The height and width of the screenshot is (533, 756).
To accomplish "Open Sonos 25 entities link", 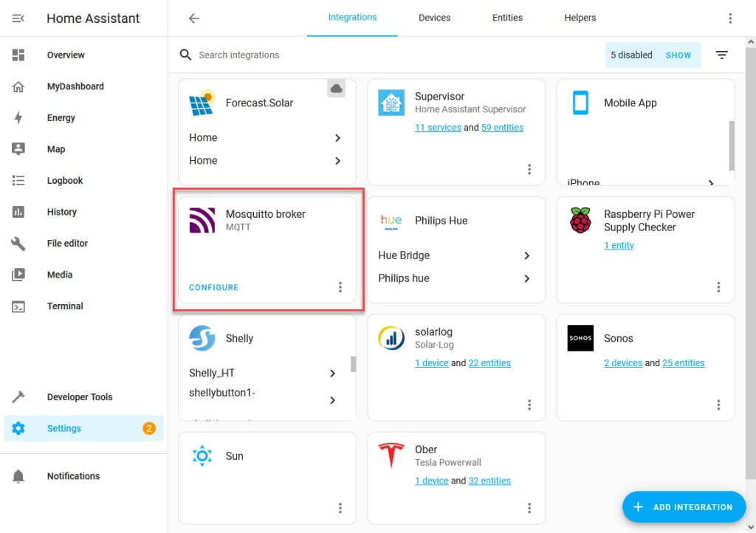I will (x=683, y=363).
